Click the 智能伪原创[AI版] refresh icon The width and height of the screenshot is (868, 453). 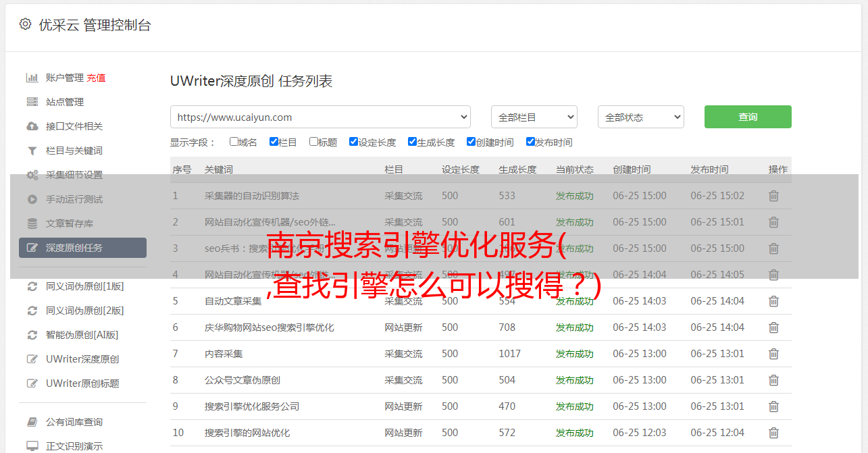32,335
